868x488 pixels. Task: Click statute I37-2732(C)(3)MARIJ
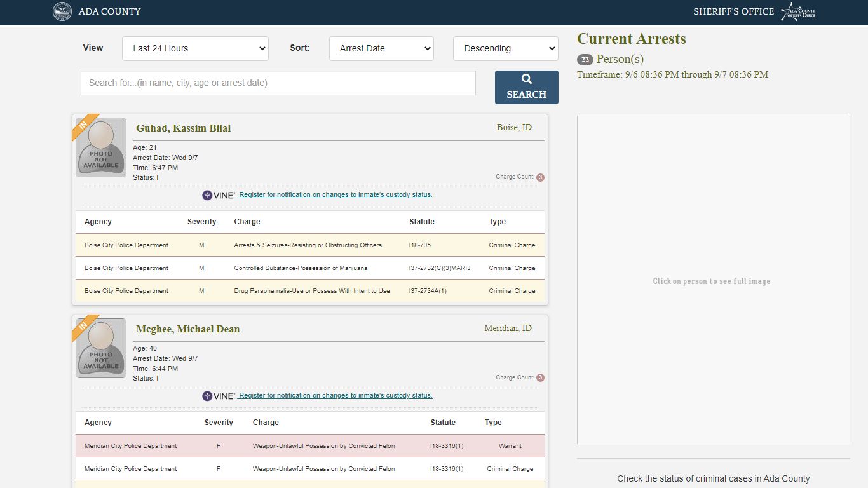[440, 268]
